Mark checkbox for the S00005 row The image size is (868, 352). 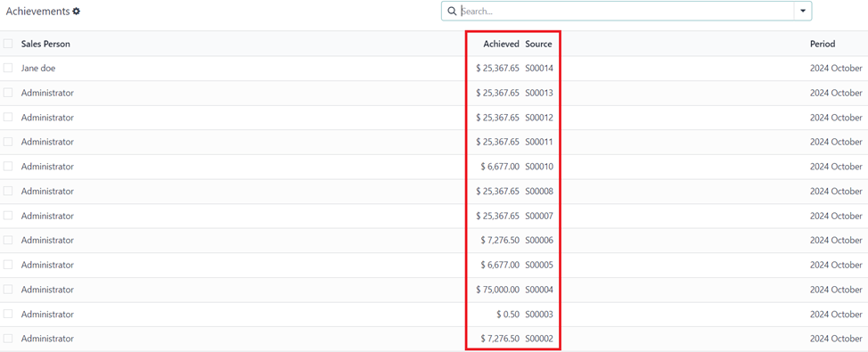click(8, 265)
